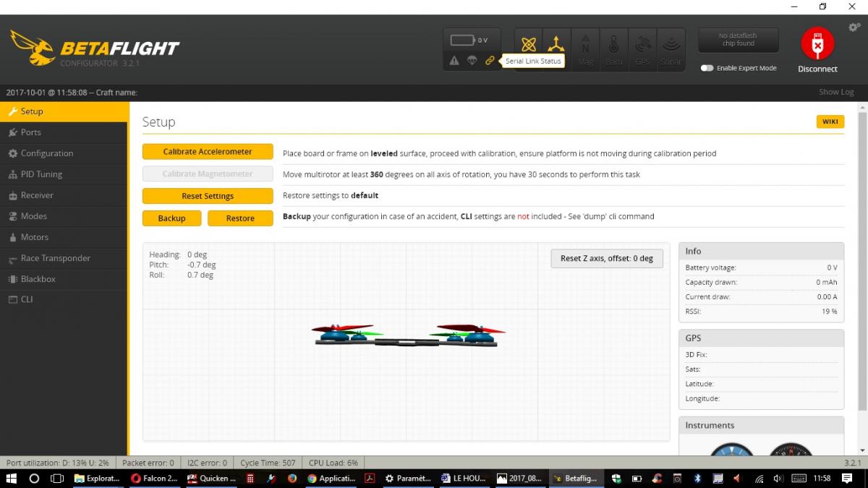Switch to the Motors tab

pos(34,237)
